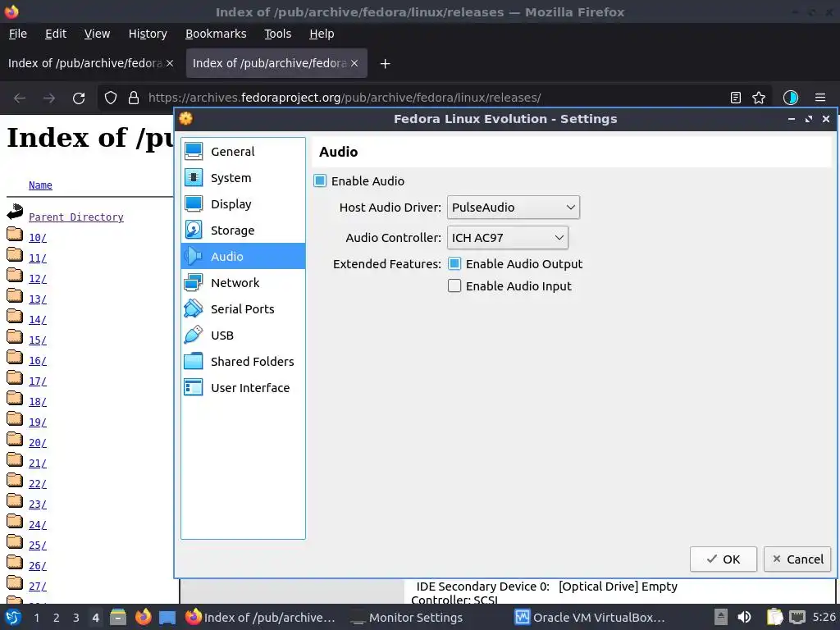Open the Network settings category
The height and width of the screenshot is (630, 840).
click(x=243, y=283)
